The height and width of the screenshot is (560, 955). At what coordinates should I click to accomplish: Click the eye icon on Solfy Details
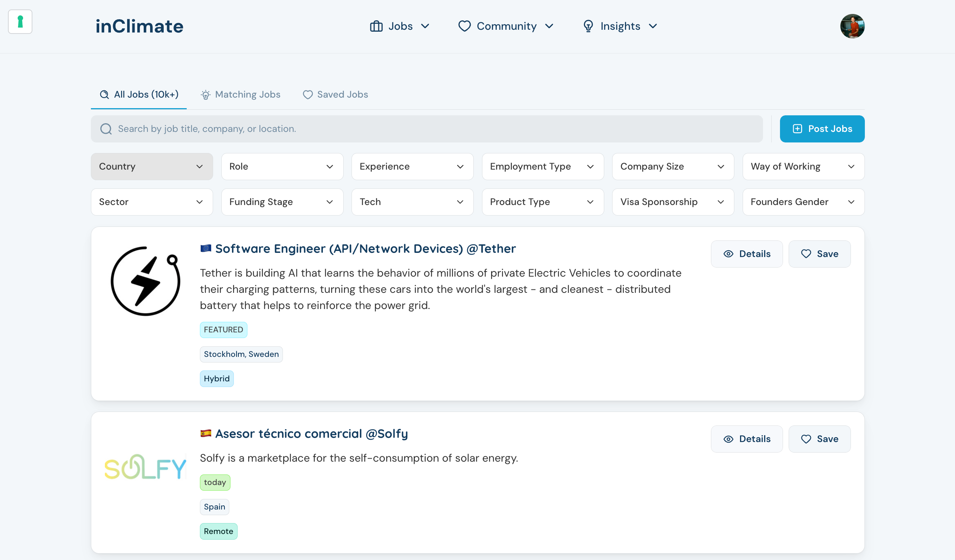[x=728, y=439]
